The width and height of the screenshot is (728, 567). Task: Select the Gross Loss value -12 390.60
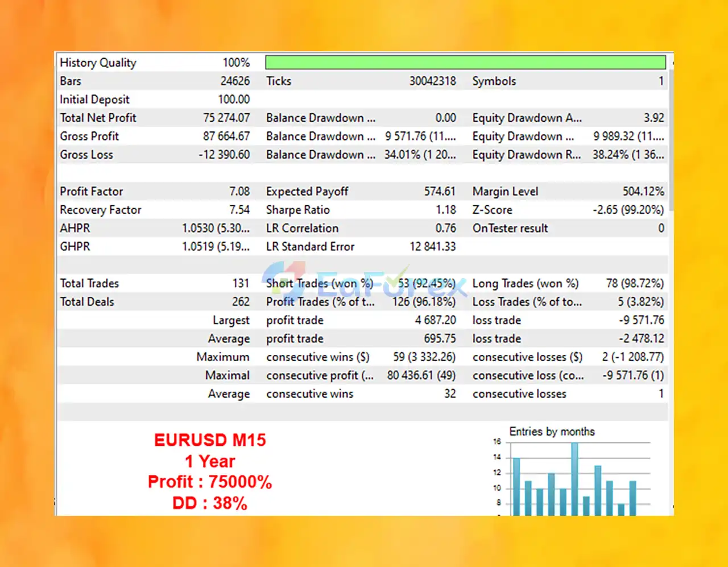pos(224,155)
